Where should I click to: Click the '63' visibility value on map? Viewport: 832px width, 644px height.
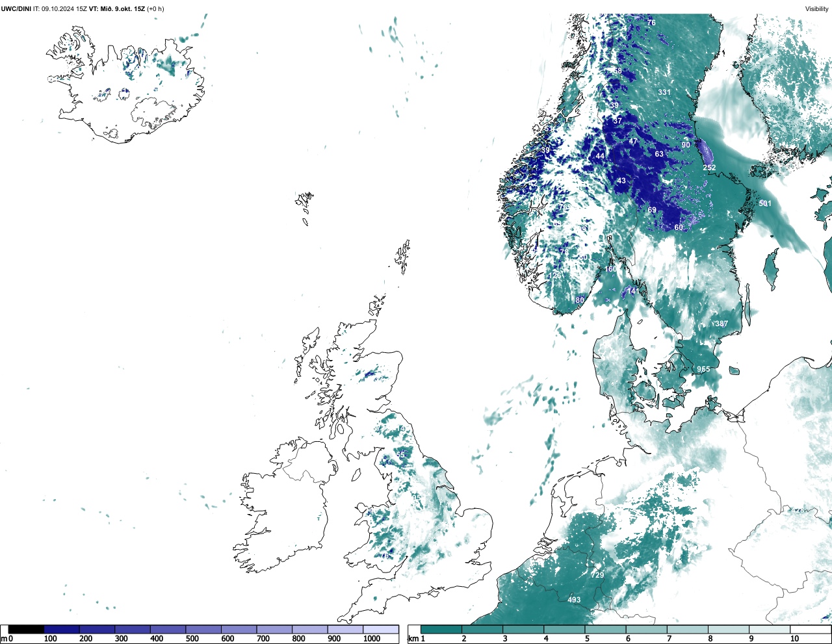coord(659,154)
